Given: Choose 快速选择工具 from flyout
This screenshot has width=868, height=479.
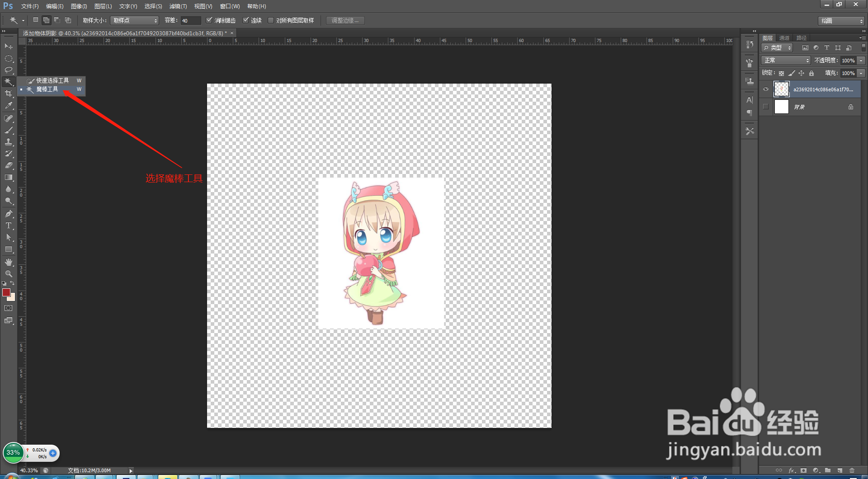Looking at the screenshot, I should click(x=52, y=80).
